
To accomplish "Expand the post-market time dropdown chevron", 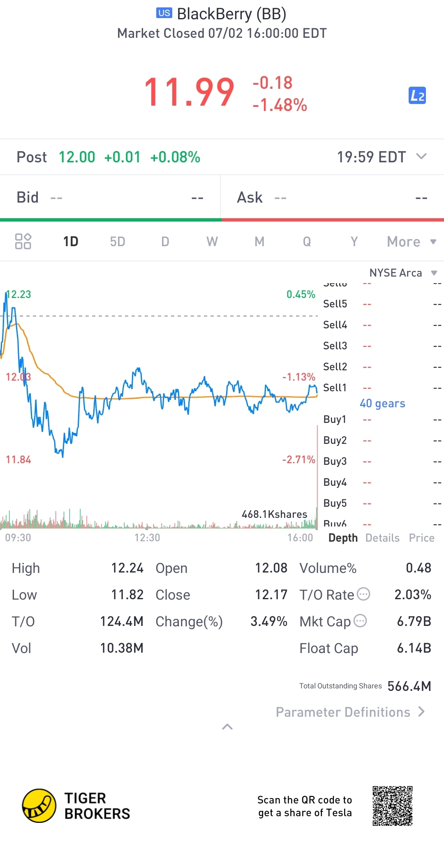I will point(421,157).
